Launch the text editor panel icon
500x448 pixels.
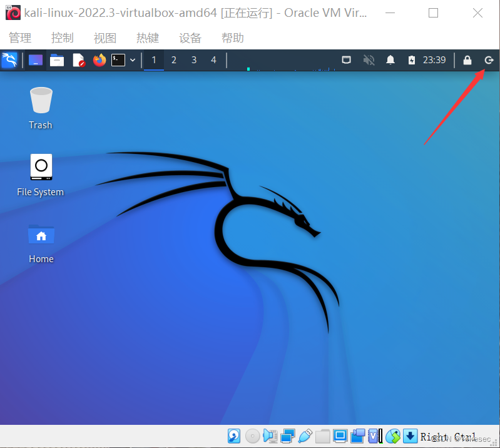tap(78, 60)
